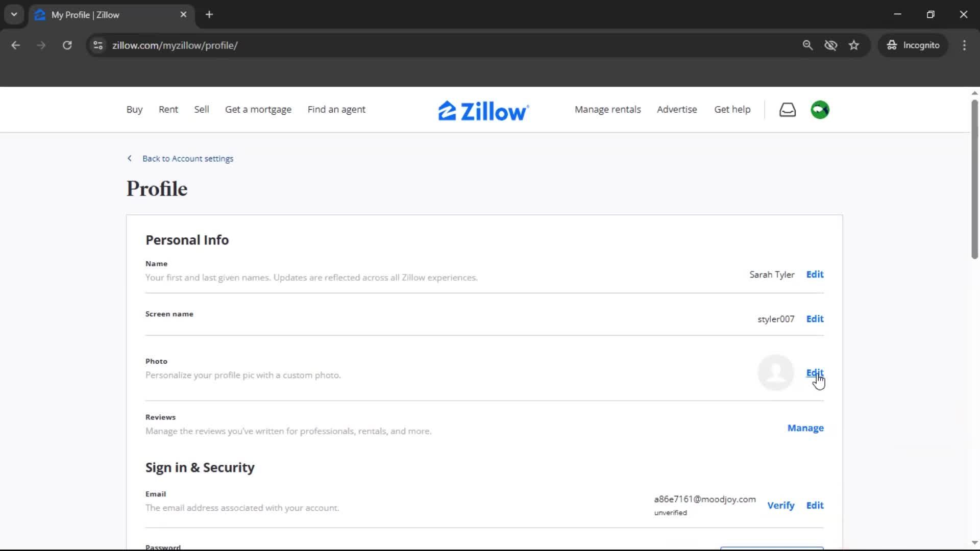
Task: Manage your written reviews
Action: 805,428
